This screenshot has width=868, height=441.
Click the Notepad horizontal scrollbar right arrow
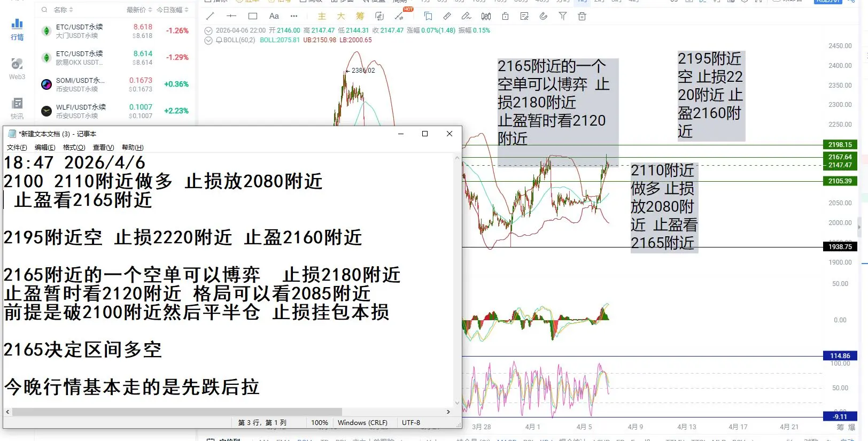[x=448, y=412]
